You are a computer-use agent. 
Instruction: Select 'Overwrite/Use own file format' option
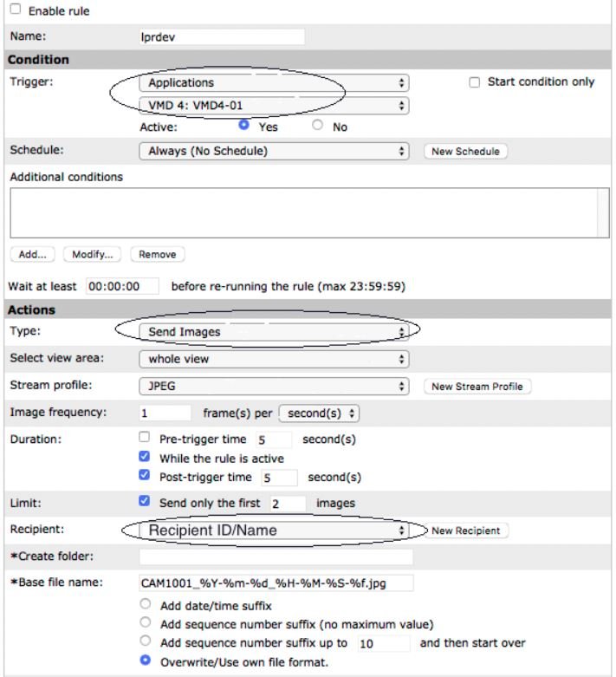pos(146,661)
